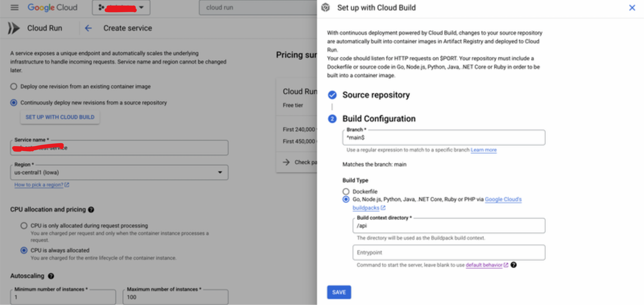Click the Branch input field
Image resolution: width=644 pixels, height=305 pixels.
tap(444, 137)
